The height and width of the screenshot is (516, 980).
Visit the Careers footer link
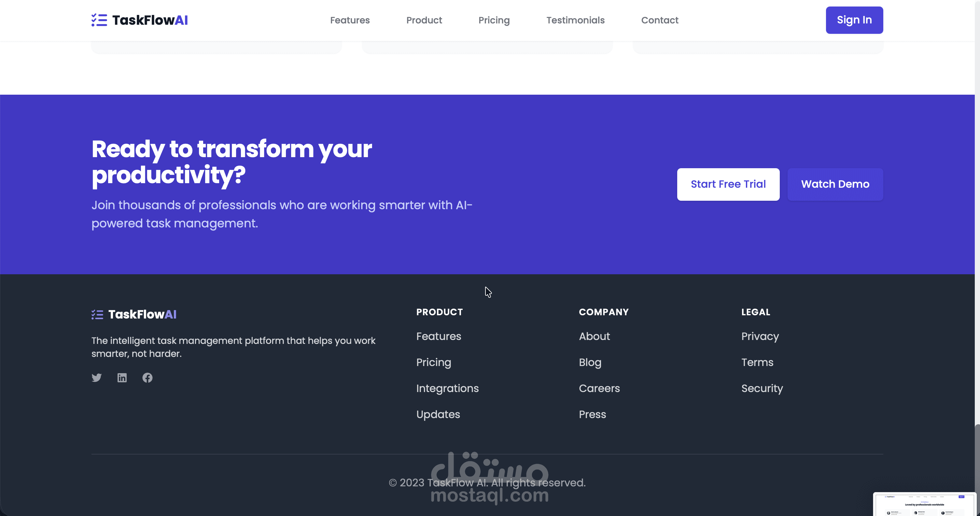point(599,388)
